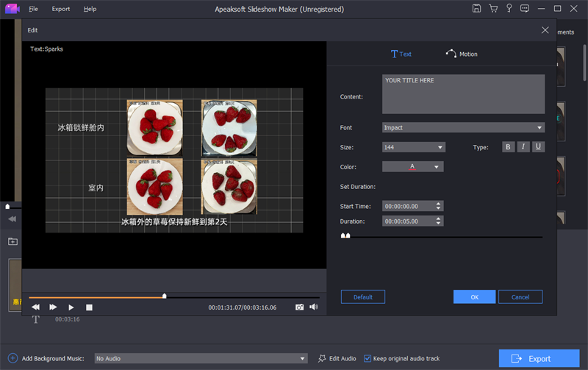Open the feedback chat icon
The image size is (588, 370).
coord(525,8)
